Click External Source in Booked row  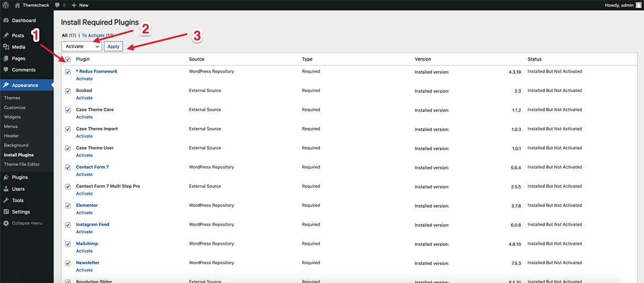pyautogui.click(x=205, y=90)
